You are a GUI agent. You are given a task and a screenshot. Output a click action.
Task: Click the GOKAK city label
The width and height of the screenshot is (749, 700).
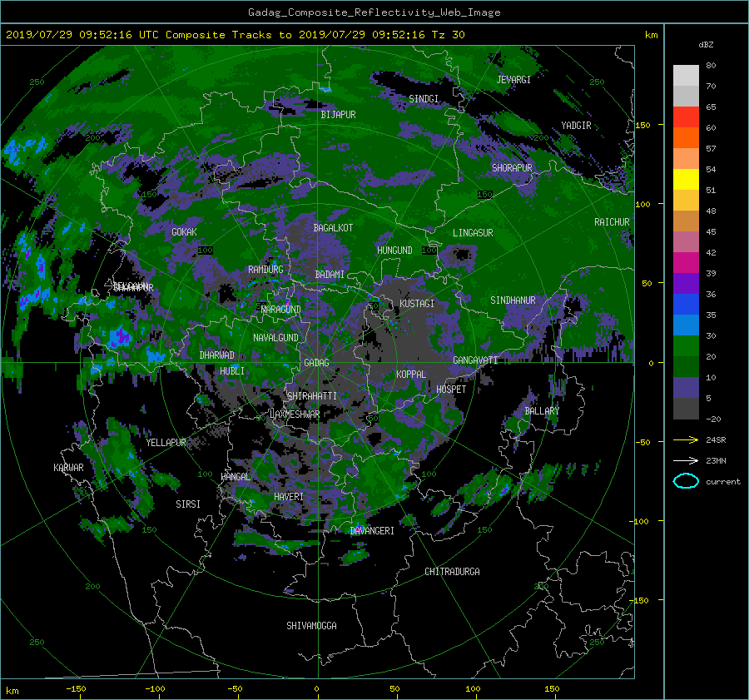tap(184, 232)
